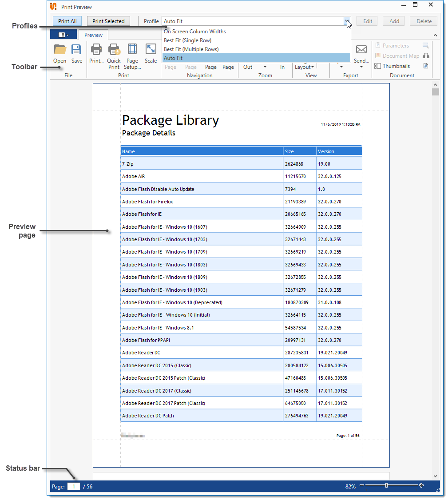448x500 pixels.
Task: Open the Print dialog icon
Action: 96,50
